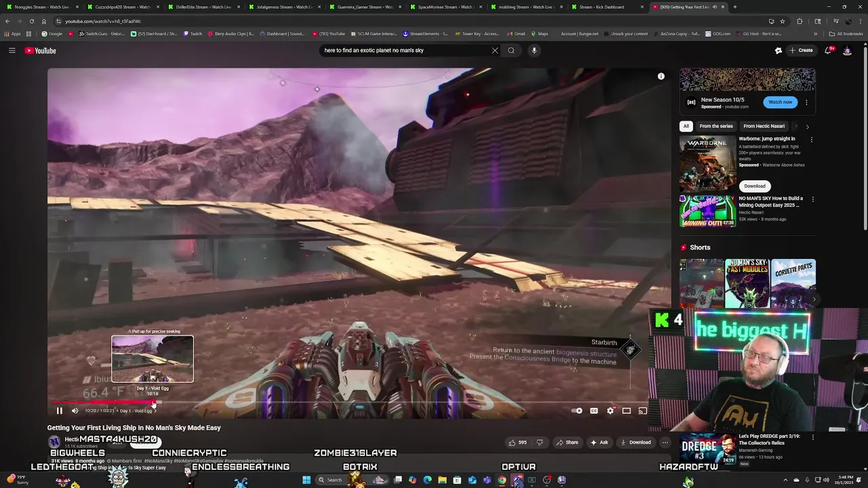Click Download on the Warborne ad
Viewport: 868px width, 488px height.
(x=754, y=186)
